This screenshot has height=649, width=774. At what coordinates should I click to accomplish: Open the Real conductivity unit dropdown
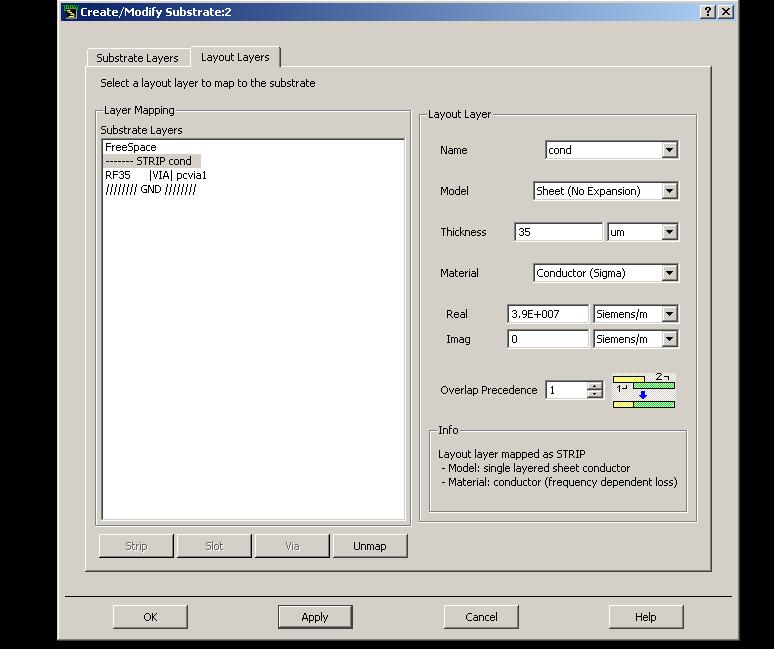(669, 314)
